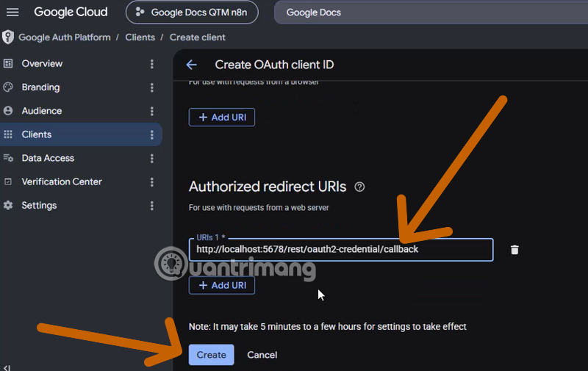588x371 pixels.
Task: Go to Clients breadcrumb link
Action: click(140, 37)
